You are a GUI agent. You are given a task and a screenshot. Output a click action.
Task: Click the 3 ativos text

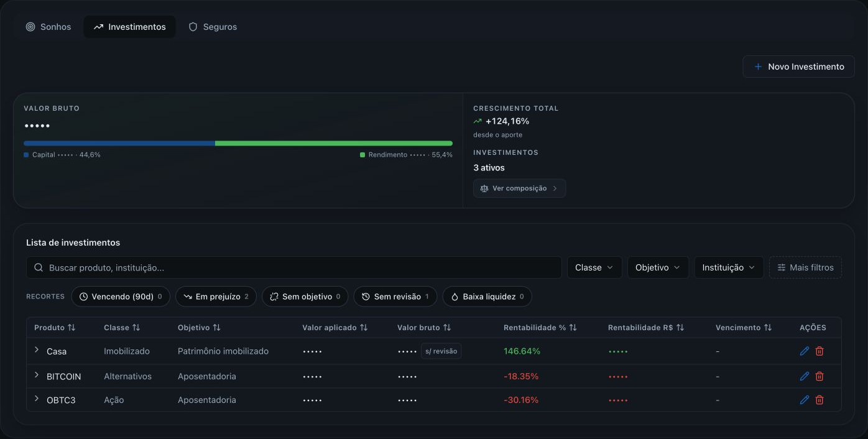489,168
